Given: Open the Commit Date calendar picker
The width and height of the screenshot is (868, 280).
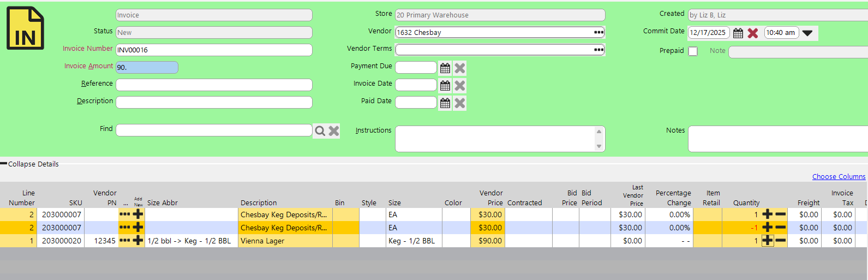Looking at the screenshot, I should pos(738,33).
